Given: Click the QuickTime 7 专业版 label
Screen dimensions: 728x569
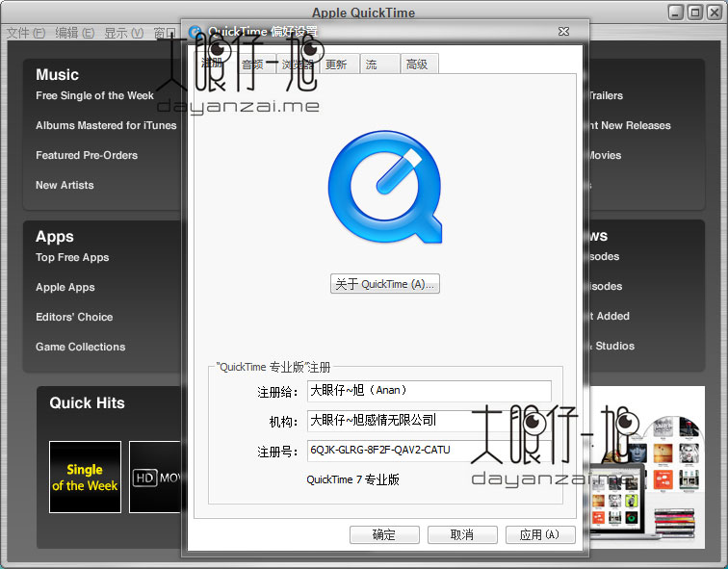Looking at the screenshot, I should [x=352, y=479].
